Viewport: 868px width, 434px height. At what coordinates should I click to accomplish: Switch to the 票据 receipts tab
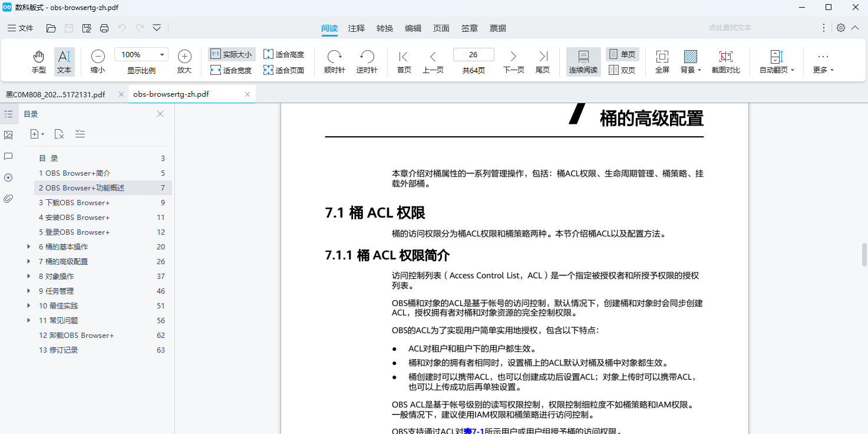[498, 28]
